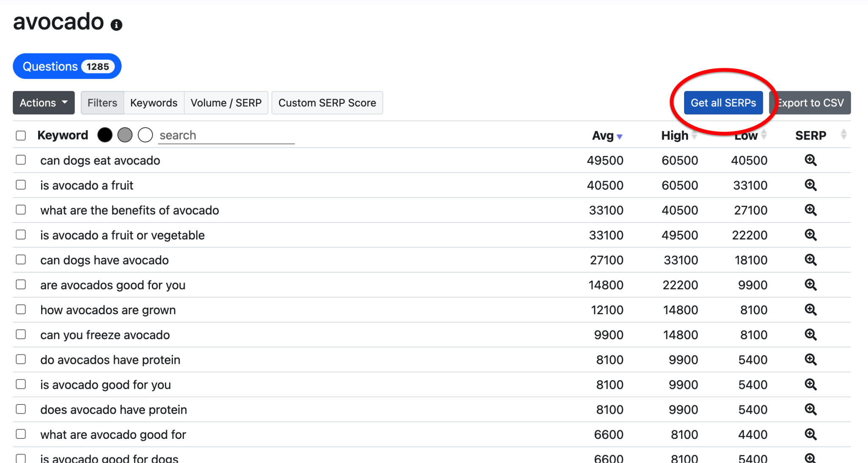The height and width of the screenshot is (463, 868).
Task: Open the Keywords filter tab
Action: pos(153,103)
